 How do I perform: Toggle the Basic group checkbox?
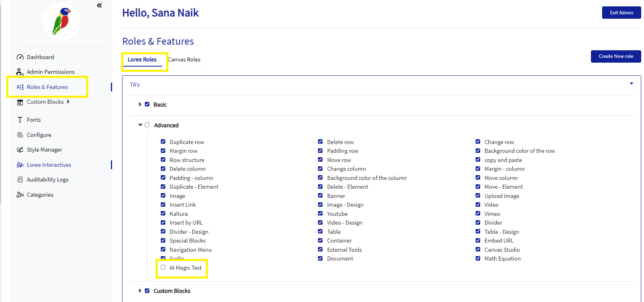(147, 105)
